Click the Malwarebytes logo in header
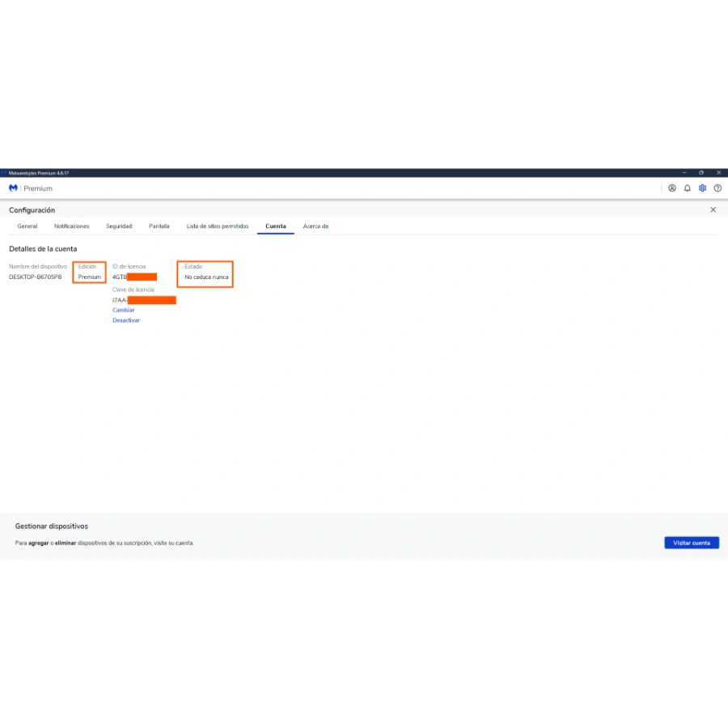 [13, 188]
